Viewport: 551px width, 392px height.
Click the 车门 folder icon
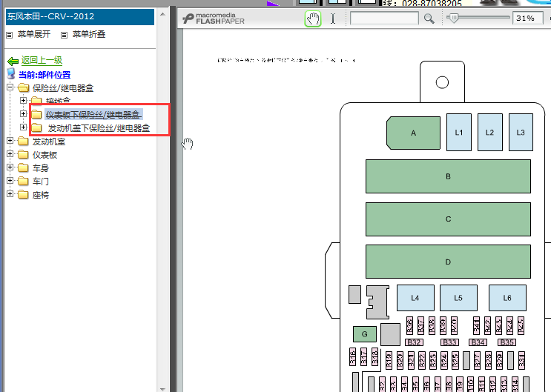pyautogui.click(x=23, y=182)
